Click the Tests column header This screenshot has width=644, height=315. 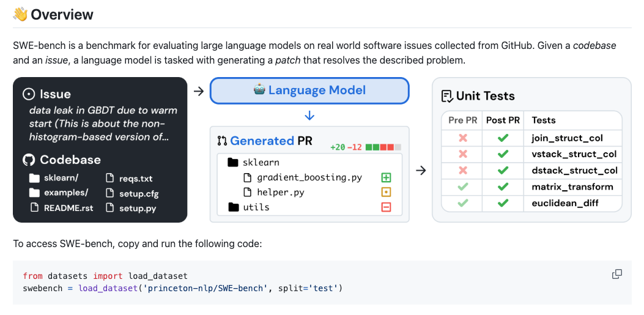point(543,120)
